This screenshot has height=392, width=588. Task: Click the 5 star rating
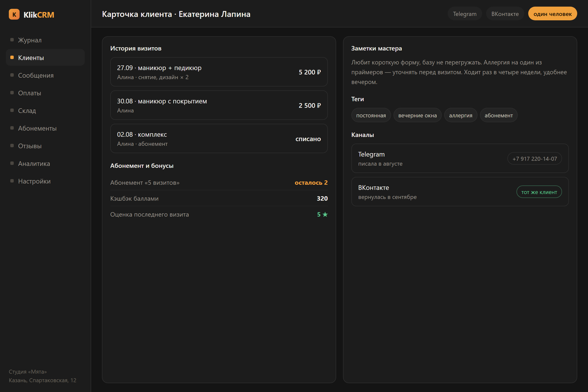coord(322,215)
